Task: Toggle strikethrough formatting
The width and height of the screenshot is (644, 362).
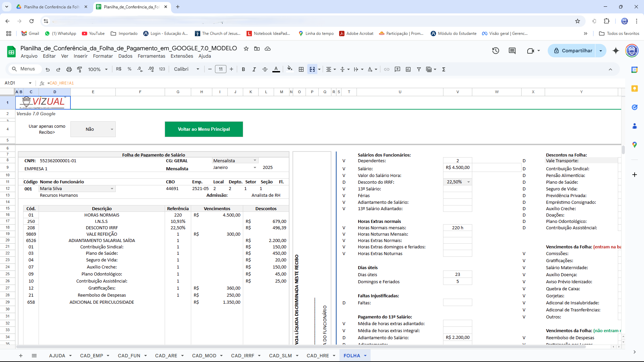Action: [265, 69]
